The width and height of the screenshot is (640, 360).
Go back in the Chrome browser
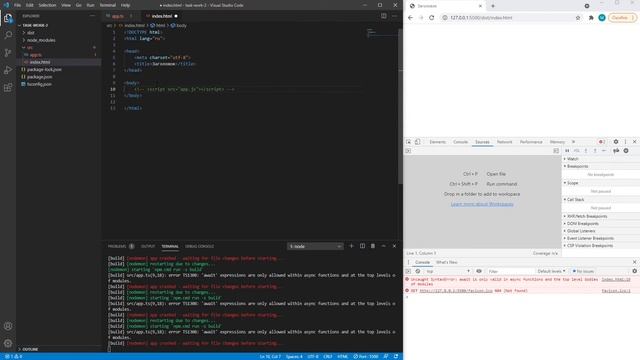tap(411, 18)
